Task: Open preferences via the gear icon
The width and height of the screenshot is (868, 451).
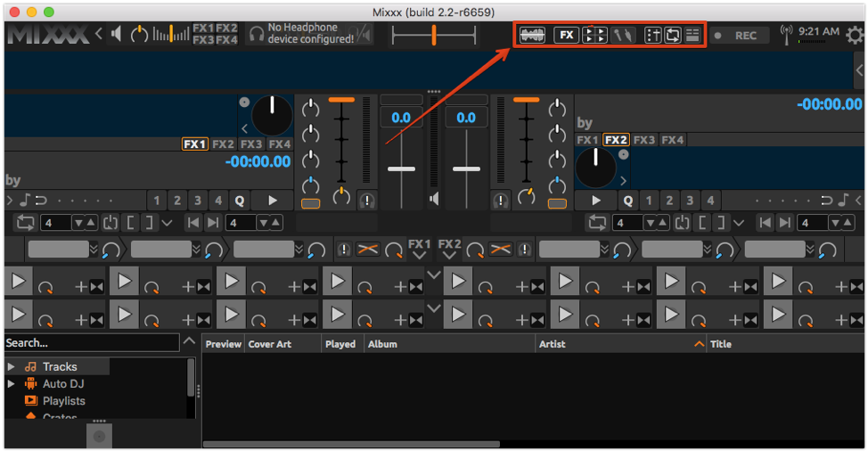Action: [855, 36]
